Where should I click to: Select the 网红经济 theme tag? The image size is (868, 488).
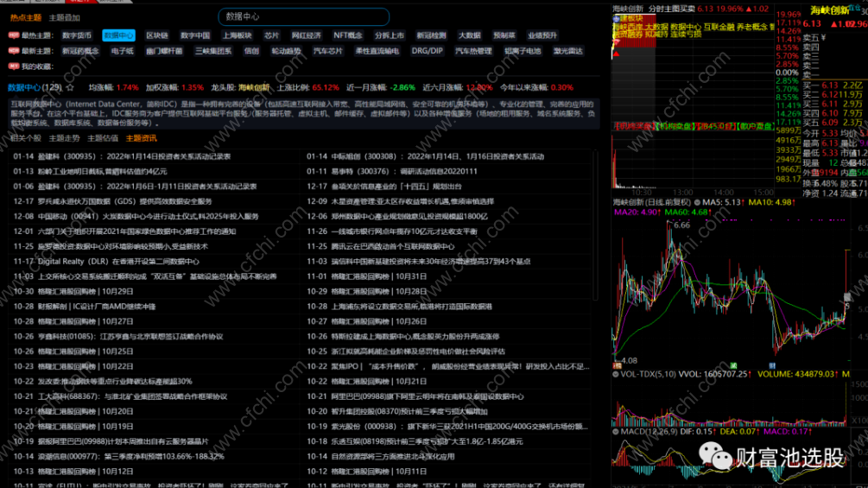pos(306,35)
